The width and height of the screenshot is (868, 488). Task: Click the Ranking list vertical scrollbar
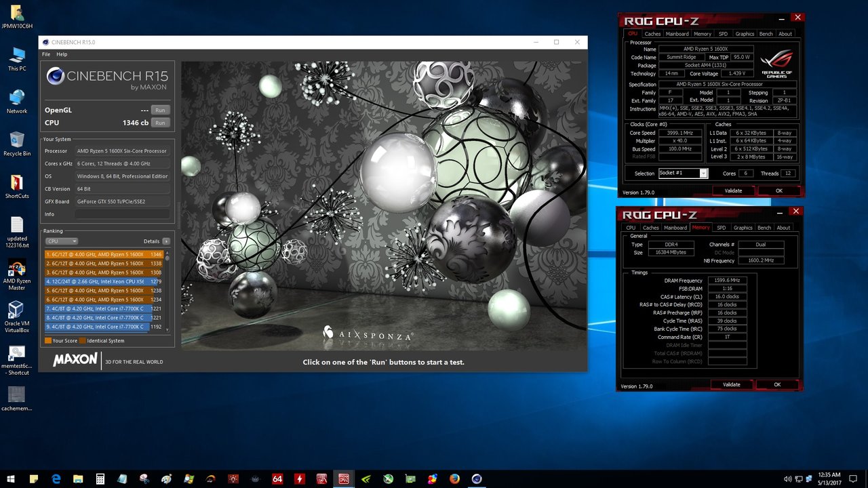point(167,291)
